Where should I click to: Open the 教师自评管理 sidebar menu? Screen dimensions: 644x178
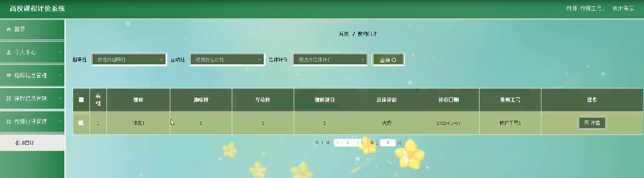[32, 121]
